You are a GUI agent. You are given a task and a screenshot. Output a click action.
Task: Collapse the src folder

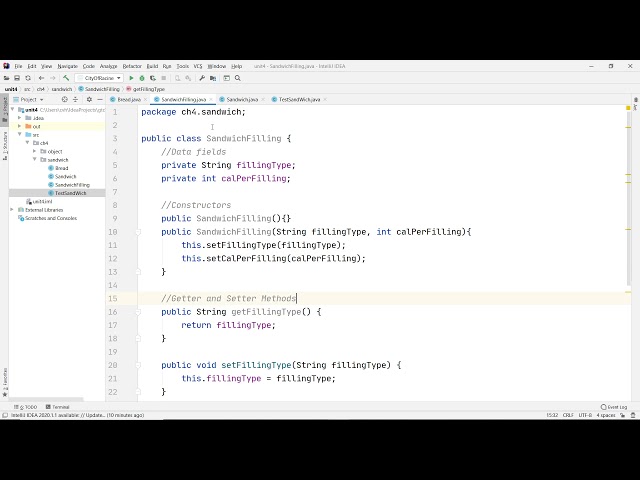pyautogui.click(x=20, y=134)
